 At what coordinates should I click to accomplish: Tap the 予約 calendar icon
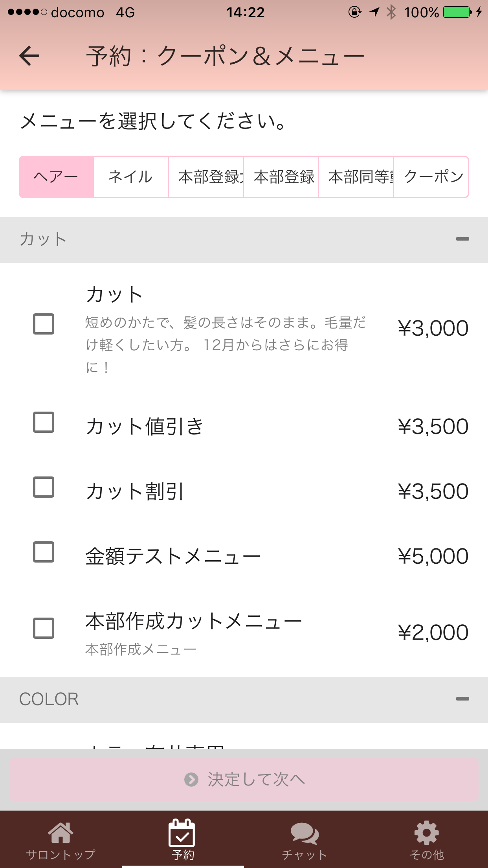[182, 833]
